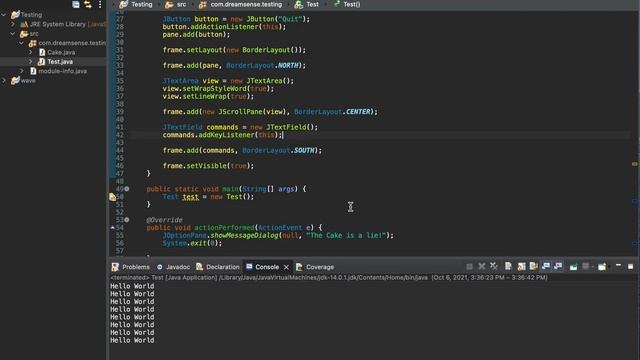This screenshot has width=640, height=360.
Task: Click override indicator on line 54
Action: 113,227
